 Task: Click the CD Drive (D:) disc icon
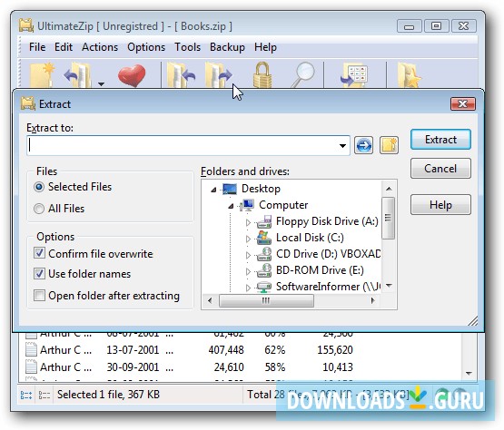264,254
